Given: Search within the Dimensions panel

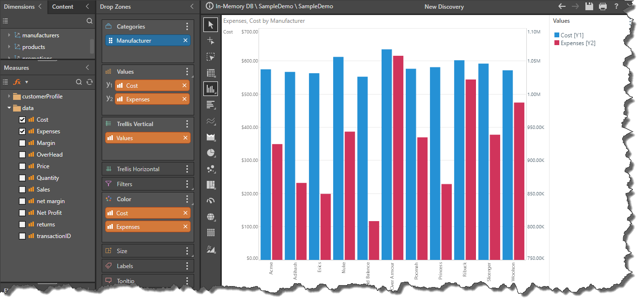Looking at the screenshot, I should tap(89, 21).
